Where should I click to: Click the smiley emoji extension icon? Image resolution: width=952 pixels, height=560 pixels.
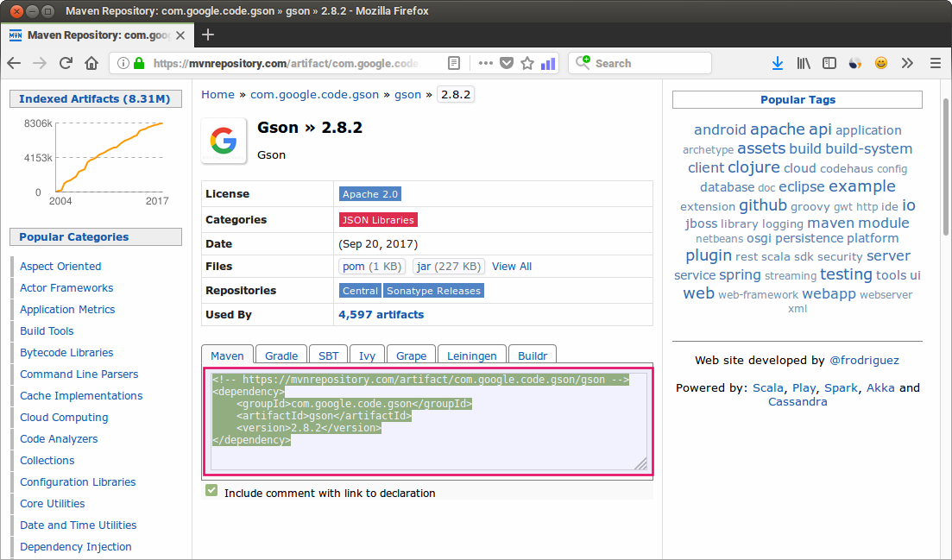click(x=880, y=62)
